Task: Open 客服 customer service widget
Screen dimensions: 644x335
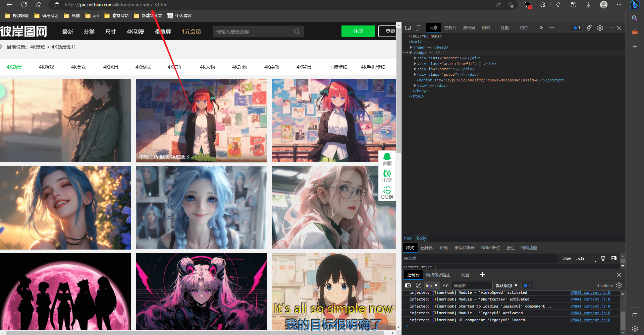Action: 387,159
